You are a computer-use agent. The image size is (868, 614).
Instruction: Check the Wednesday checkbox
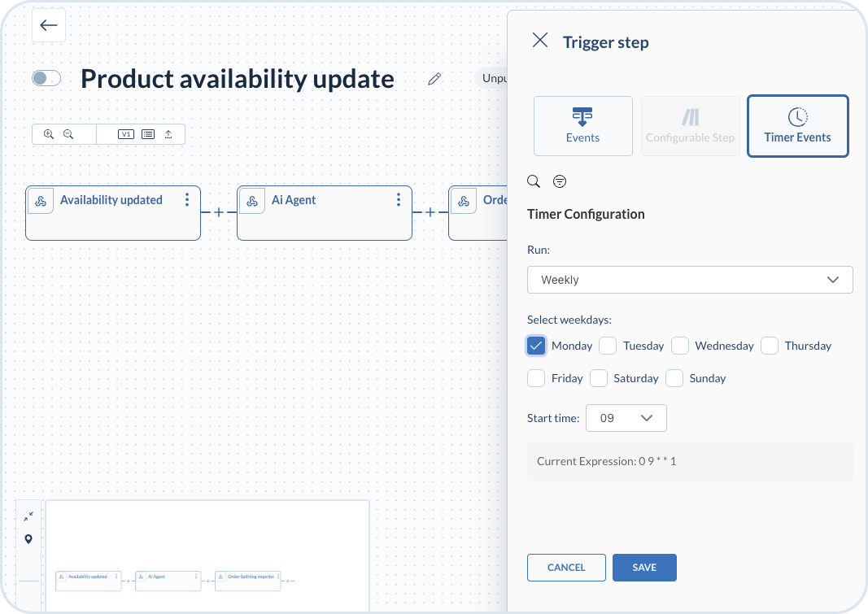pos(680,346)
